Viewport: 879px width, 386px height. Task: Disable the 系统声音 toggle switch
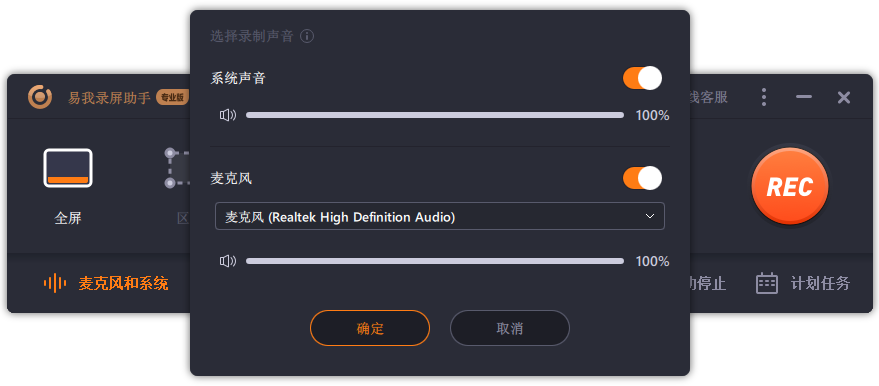point(642,78)
